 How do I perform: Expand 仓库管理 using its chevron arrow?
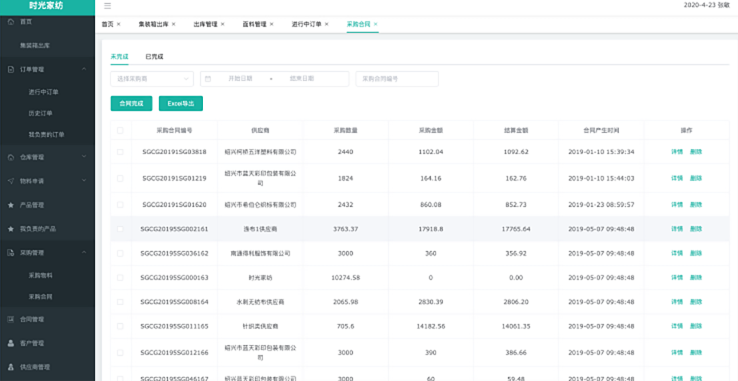(84, 156)
